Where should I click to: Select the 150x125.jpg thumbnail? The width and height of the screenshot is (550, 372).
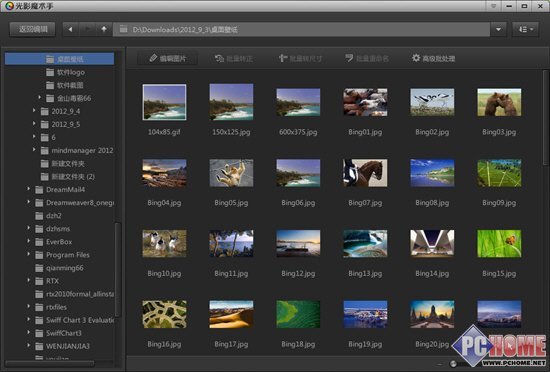(231, 102)
